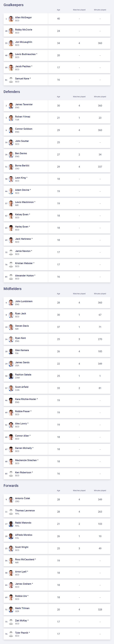The height and width of the screenshot is (644, 114).
Task: Click Samuel Kane's placeholder silhouette avatar
Action: pos(11,80)
